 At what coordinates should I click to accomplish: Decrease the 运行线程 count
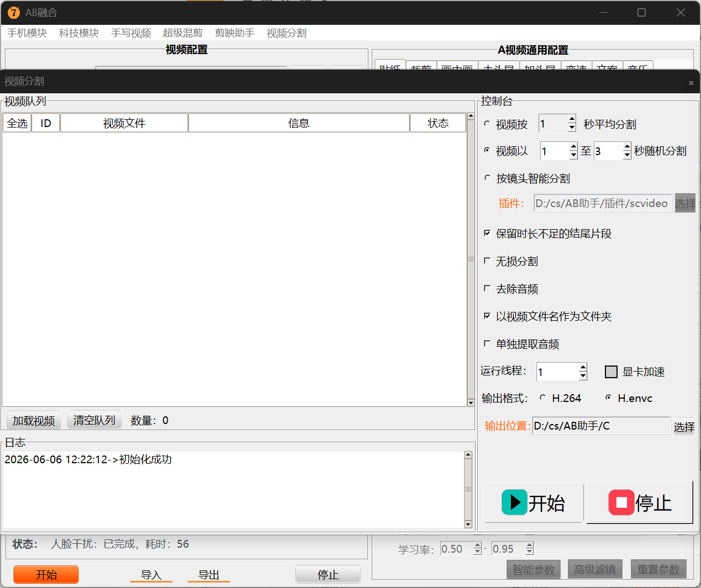[583, 376]
